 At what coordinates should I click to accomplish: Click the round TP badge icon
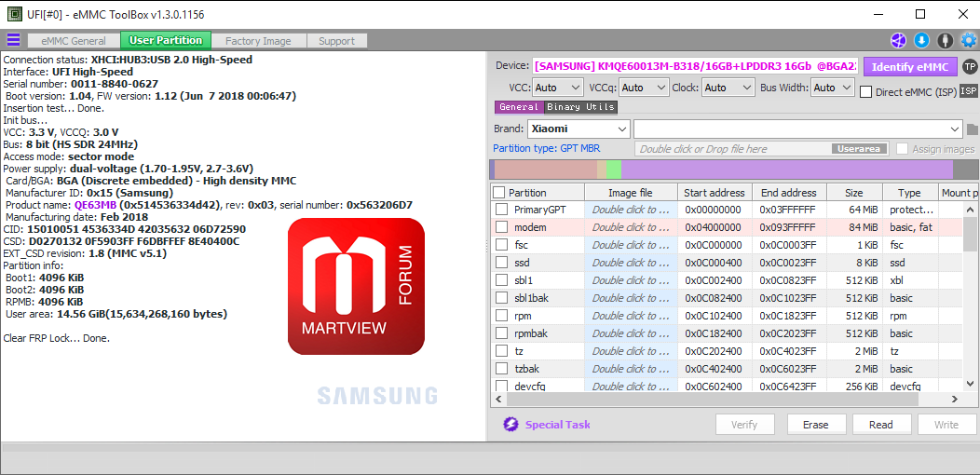tap(970, 66)
